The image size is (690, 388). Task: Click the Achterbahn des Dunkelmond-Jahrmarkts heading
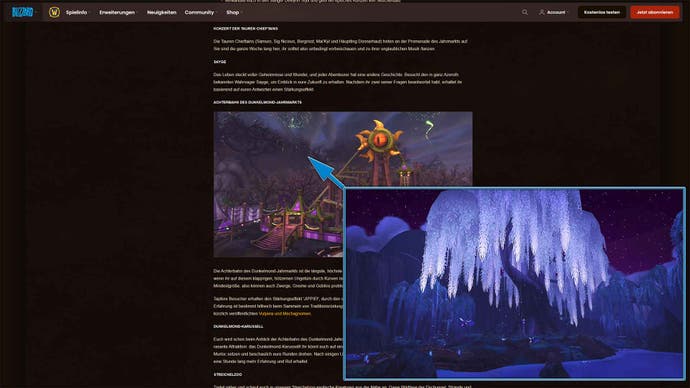pyautogui.click(x=257, y=102)
